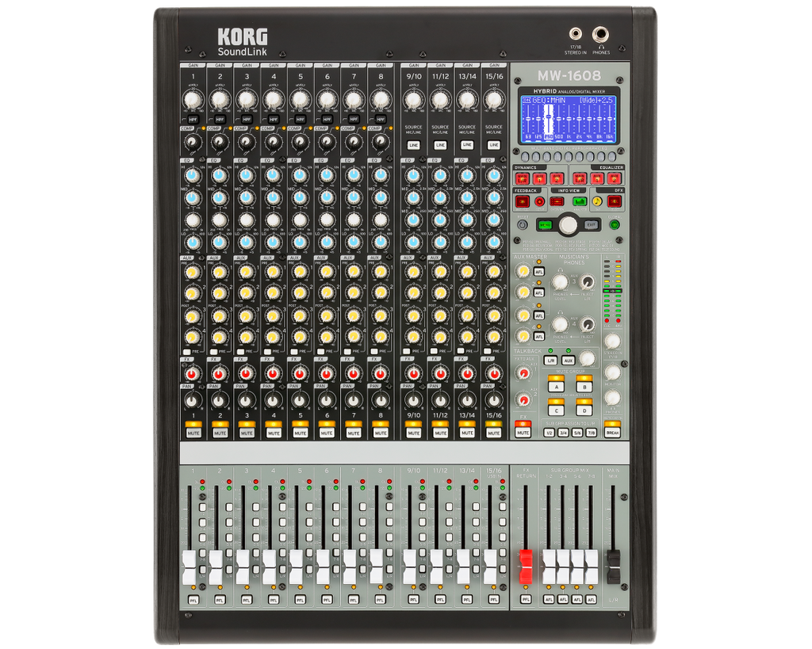
Task: Enable PFL on the FX RETURN strip
Action: (x=526, y=599)
